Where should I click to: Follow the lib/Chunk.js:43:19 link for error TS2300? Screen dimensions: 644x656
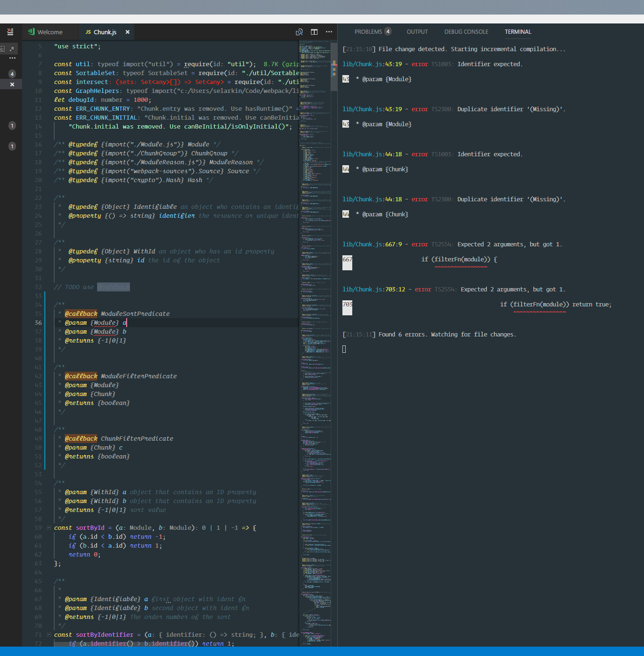click(x=372, y=109)
